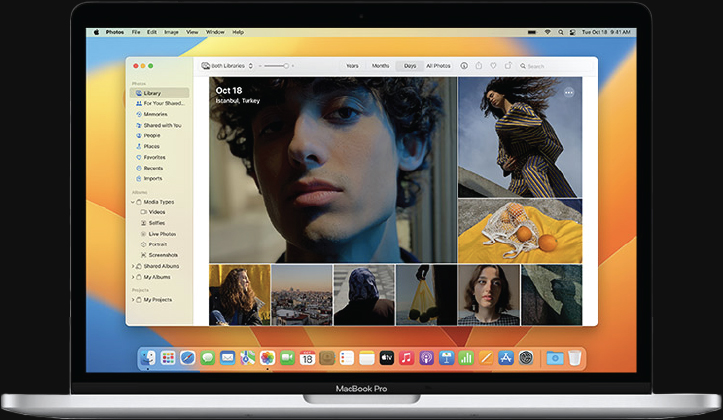Open Launchpad from the Dock
723x420 pixels.
point(168,358)
